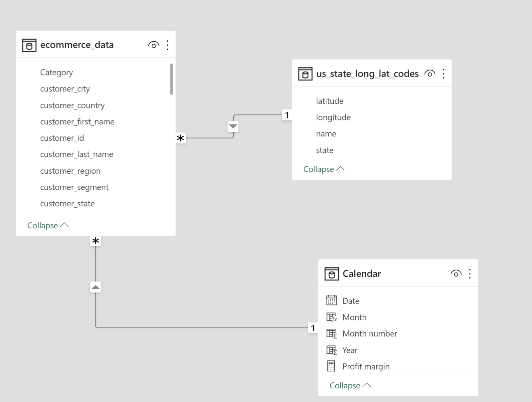The image size is (532, 402).
Task: Hide the us_state_long_lat_codes table via eye icon
Action: (x=430, y=74)
